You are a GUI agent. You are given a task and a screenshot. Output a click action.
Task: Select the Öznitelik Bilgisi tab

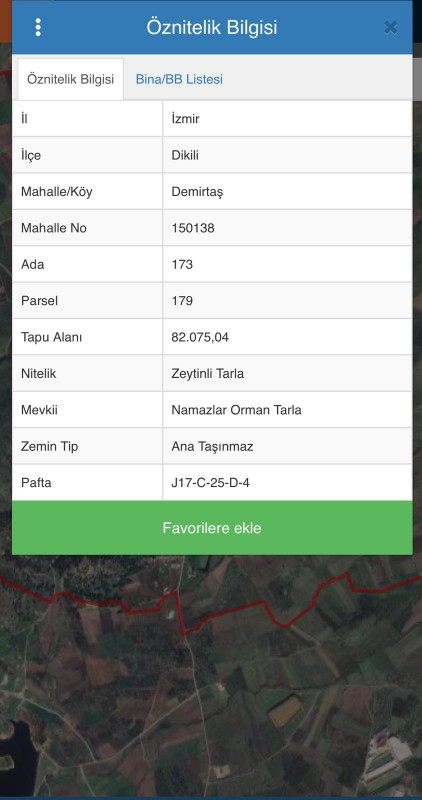point(70,80)
